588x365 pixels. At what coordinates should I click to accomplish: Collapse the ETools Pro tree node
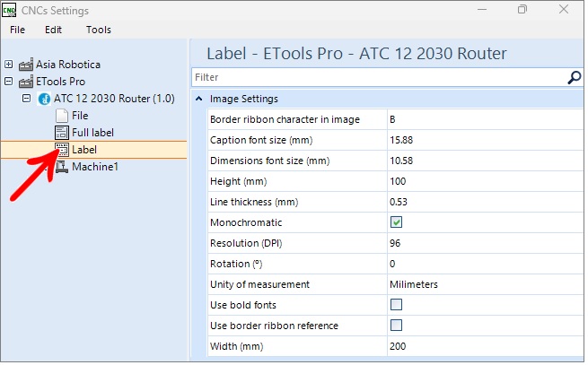coord(9,82)
